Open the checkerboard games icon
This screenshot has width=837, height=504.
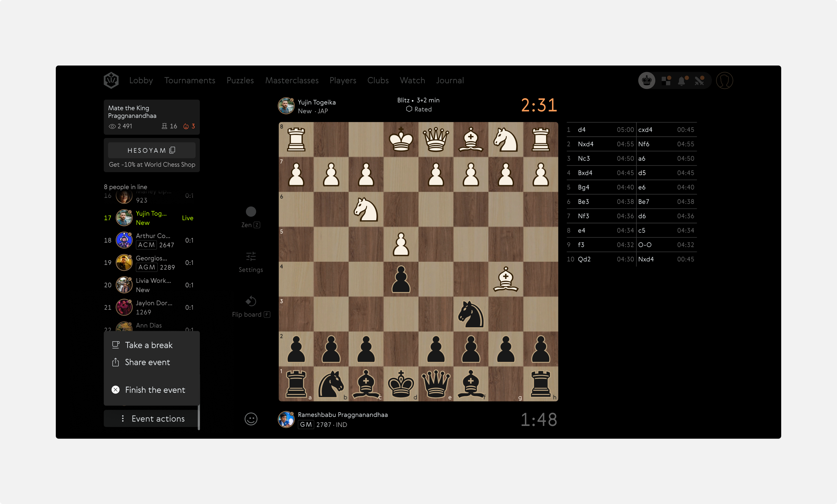click(x=666, y=81)
